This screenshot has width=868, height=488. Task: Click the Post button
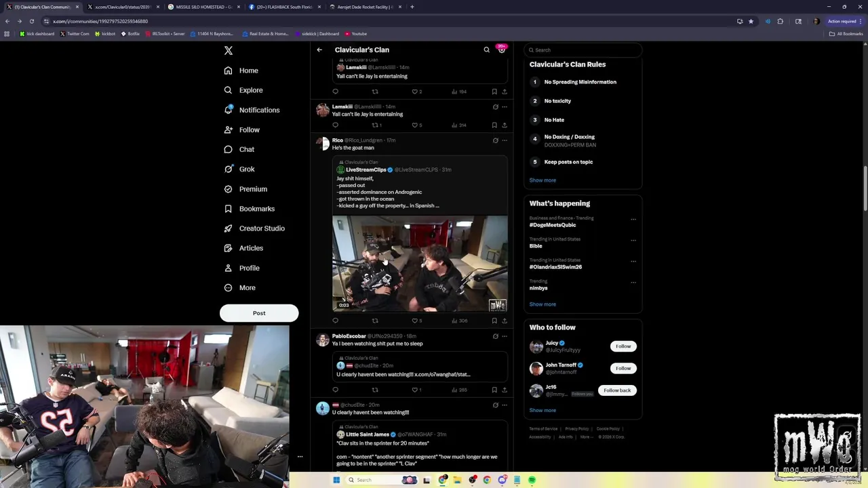coord(259,313)
